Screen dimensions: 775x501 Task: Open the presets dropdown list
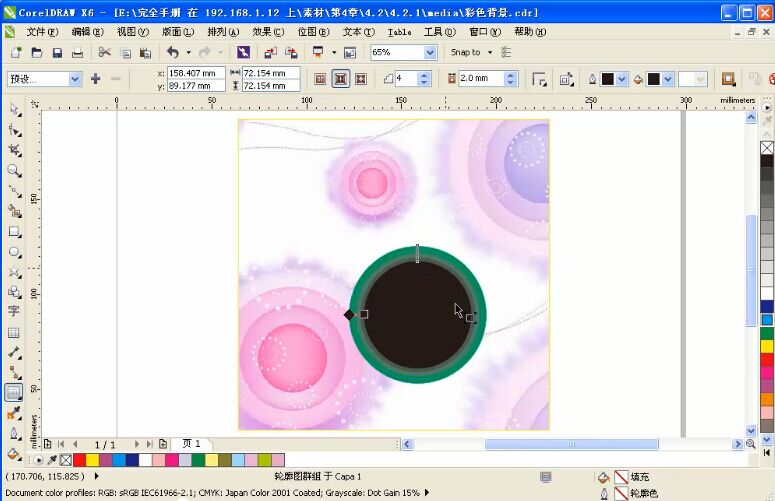(x=75, y=79)
